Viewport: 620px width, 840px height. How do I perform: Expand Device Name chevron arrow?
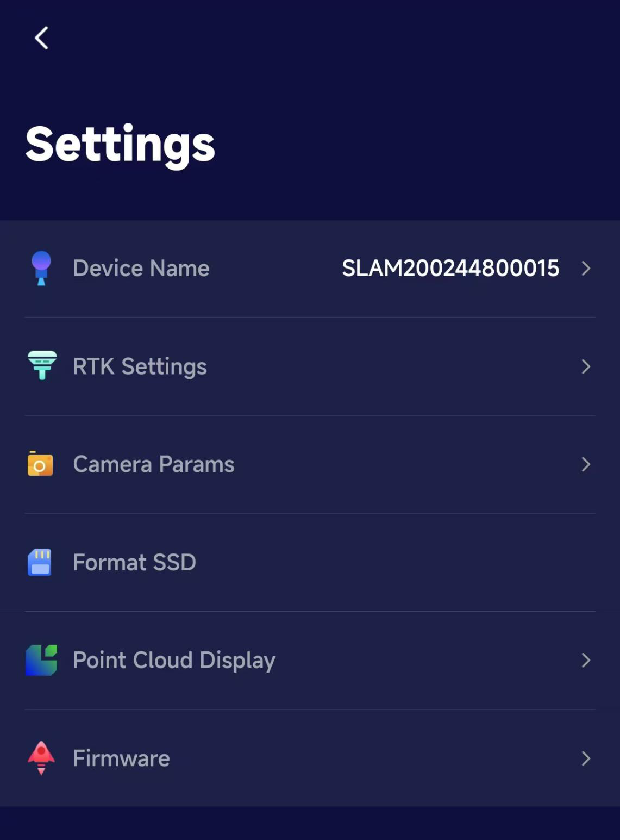586,268
